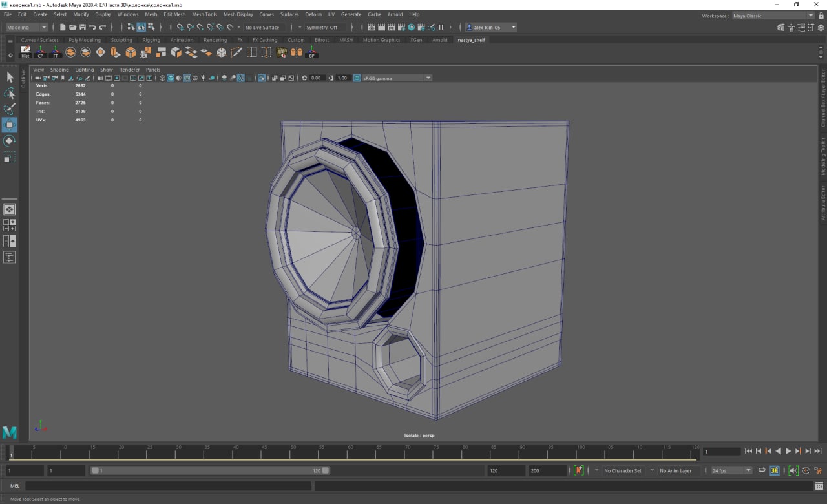Toggle isolate select in panel toolbar
This screenshot has height=504, width=827.
(x=262, y=78)
